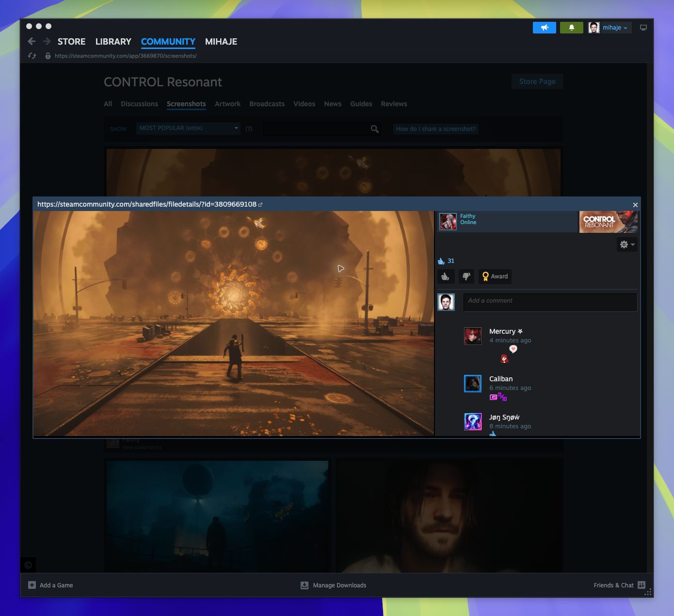Switch to the Broadcasts tab

(x=267, y=104)
